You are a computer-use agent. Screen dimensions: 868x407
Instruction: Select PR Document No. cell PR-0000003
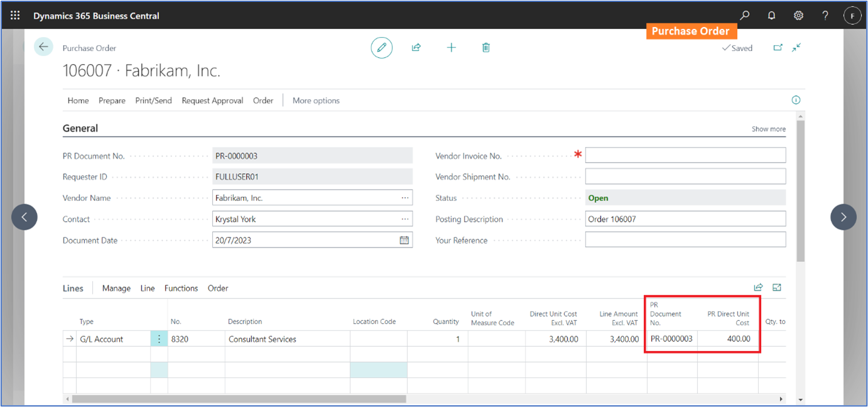(x=671, y=339)
